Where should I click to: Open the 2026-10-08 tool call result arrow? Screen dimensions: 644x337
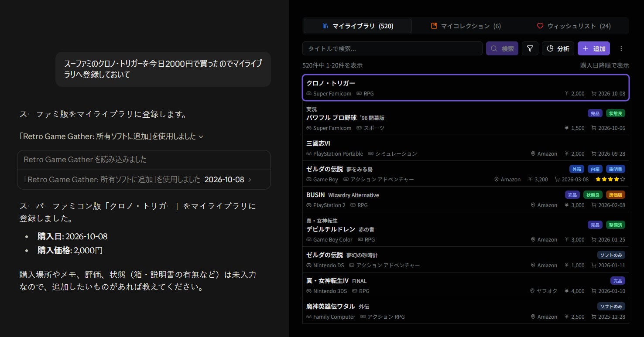(250, 180)
